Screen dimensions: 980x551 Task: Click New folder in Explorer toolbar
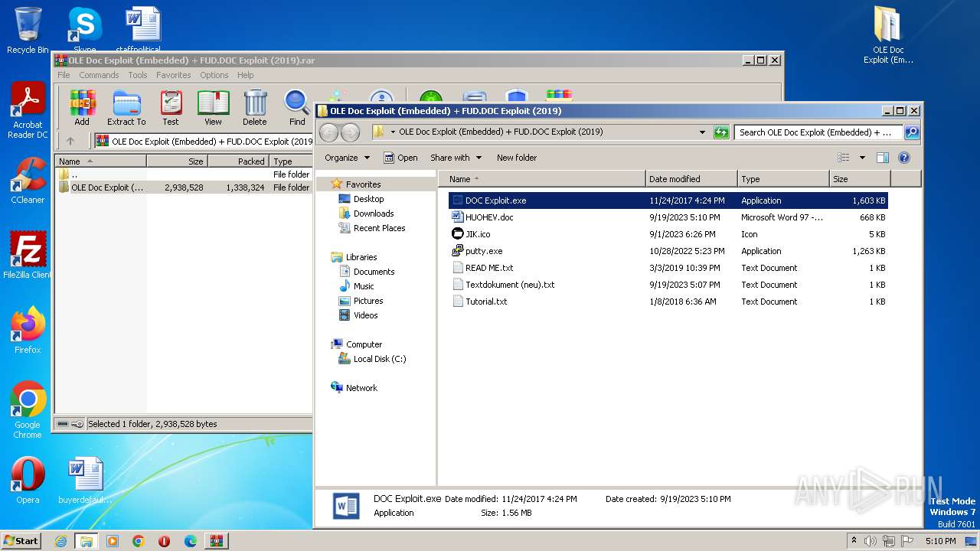pyautogui.click(x=517, y=158)
